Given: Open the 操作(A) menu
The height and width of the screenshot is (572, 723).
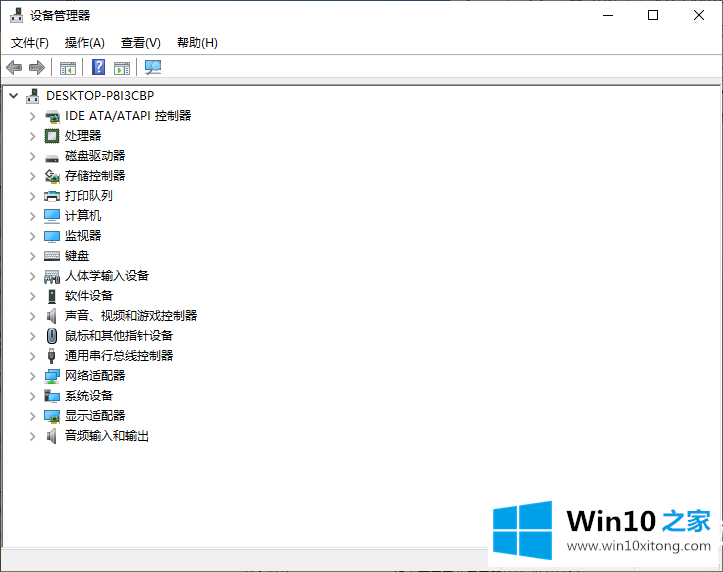Looking at the screenshot, I should tap(84, 43).
